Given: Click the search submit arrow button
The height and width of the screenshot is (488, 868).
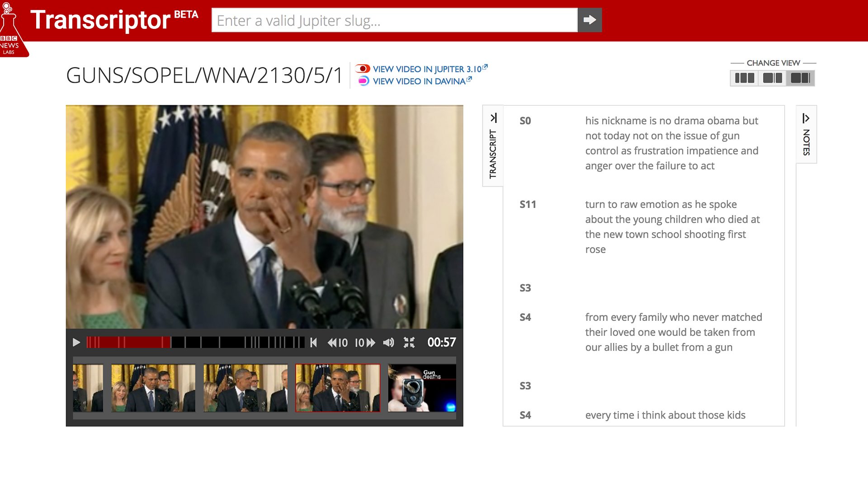Looking at the screenshot, I should 590,20.
